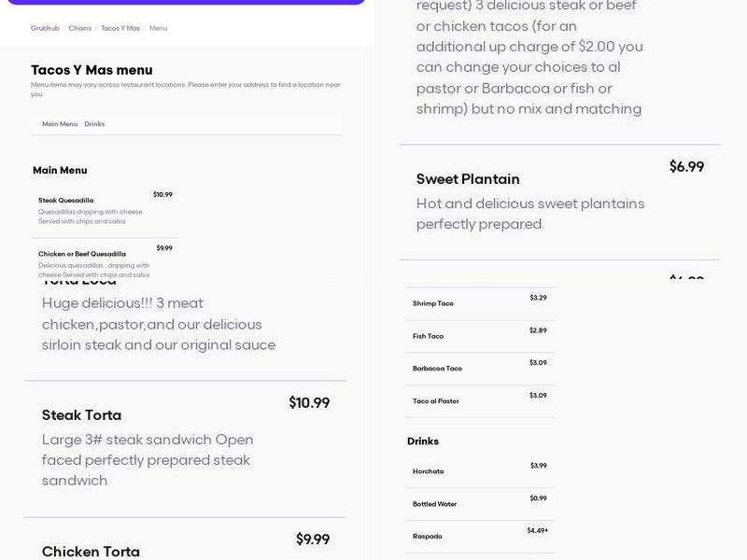This screenshot has height=560, width=747.
Task: Click the Grubhub breadcrumb link
Action: click(x=45, y=28)
